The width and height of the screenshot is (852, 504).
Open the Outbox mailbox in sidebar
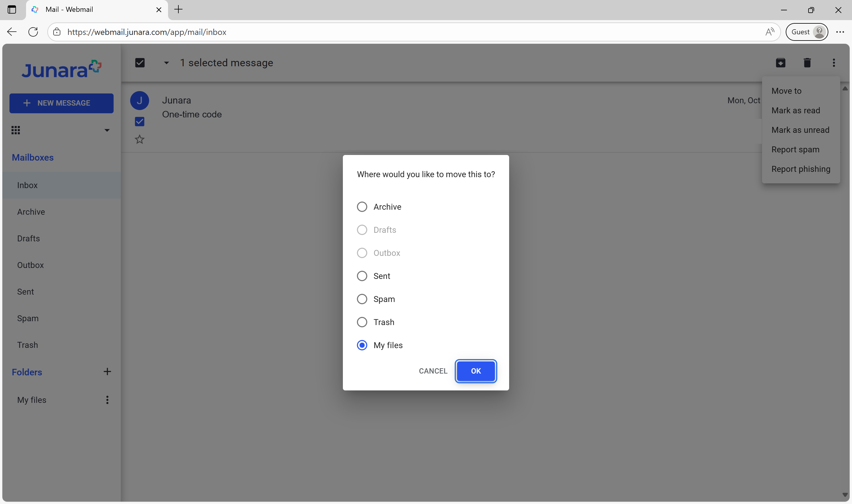click(x=62, y=265)
